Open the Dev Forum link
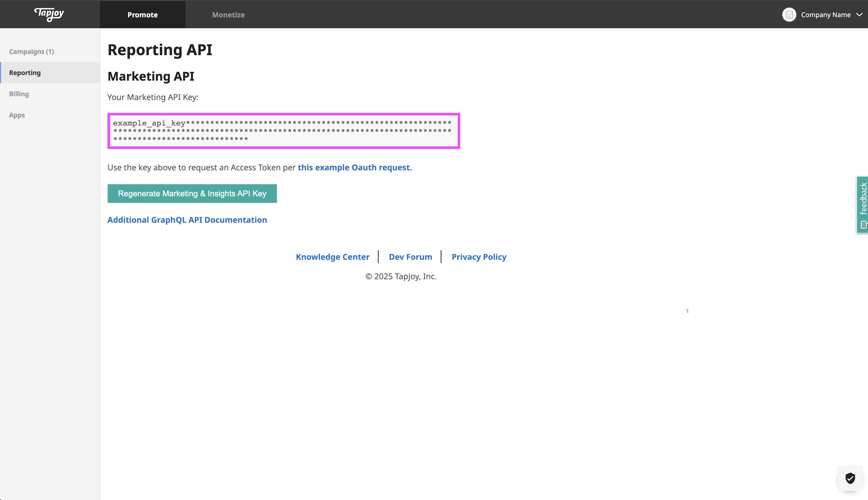 coord(410,257)
